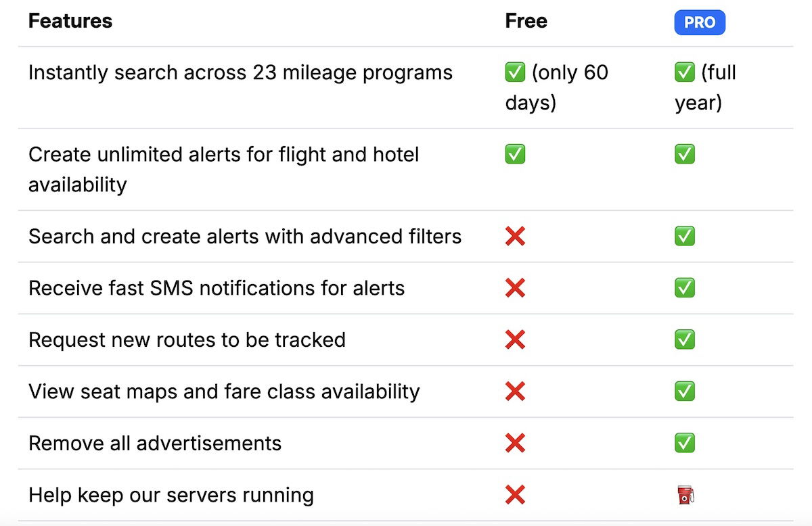812x526 pixels.
Task: Click red X for advanced filters row
Action: [515, 236]
